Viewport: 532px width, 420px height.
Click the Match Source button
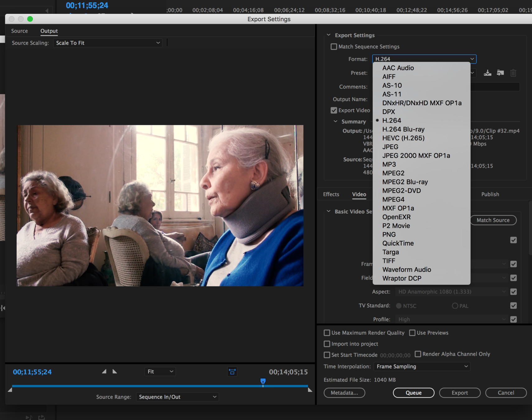click(x=493, y=220)
